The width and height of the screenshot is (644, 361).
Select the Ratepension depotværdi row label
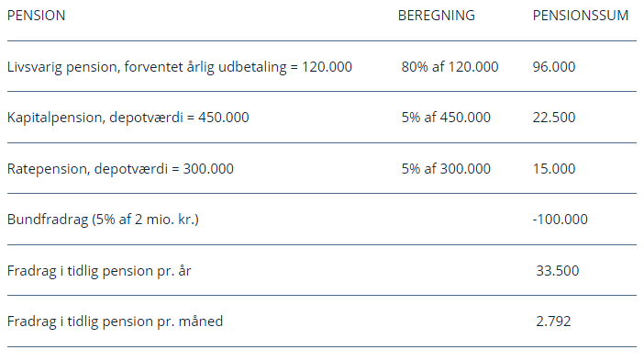120,169
